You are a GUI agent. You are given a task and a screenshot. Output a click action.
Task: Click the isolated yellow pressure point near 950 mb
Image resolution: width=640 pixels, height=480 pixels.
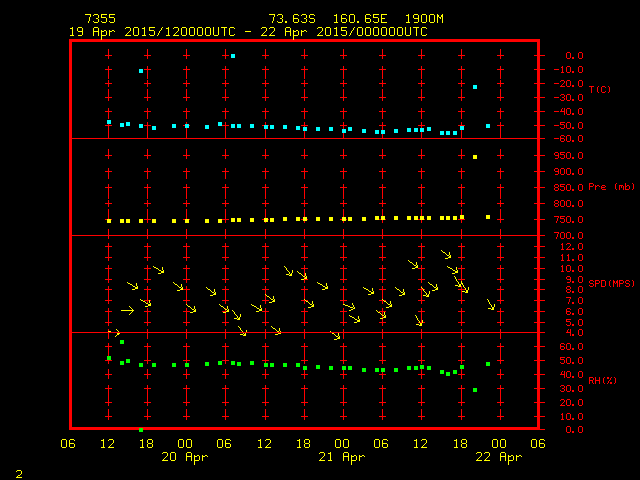coord(475,157)
